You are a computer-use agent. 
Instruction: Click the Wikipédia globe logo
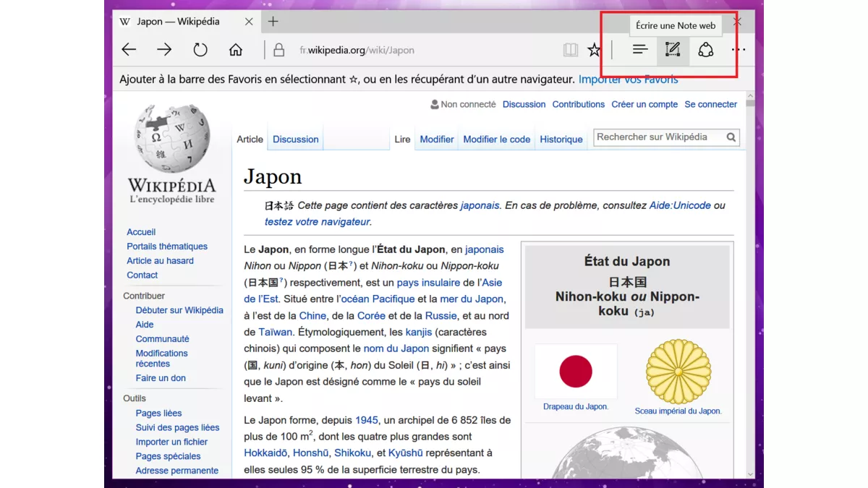pos(172,154)
